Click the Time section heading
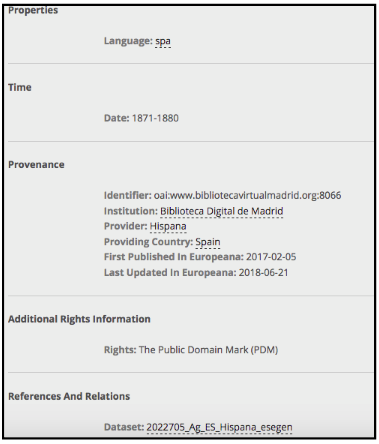 click(x=20, y=87)
